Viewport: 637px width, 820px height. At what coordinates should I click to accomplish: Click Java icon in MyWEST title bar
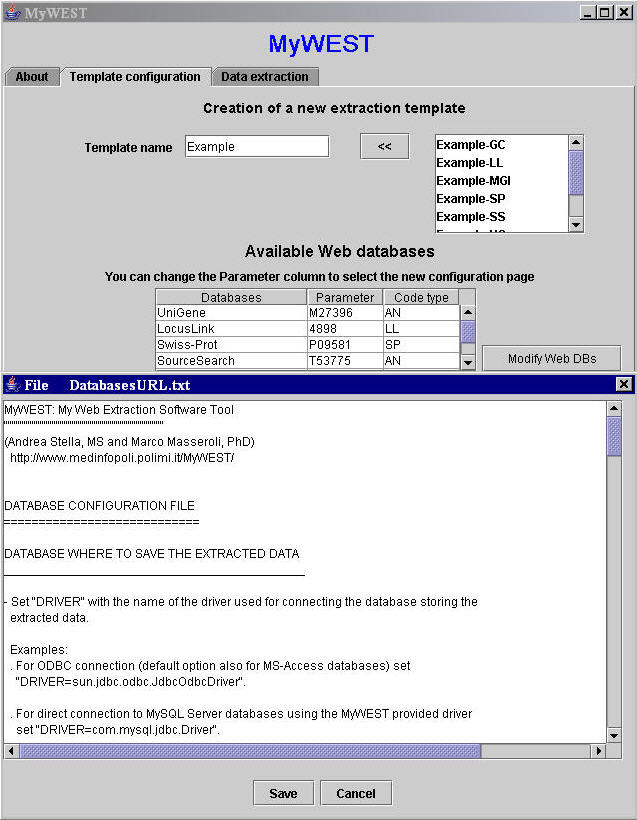pyautogui.click(x=12, y=13)
